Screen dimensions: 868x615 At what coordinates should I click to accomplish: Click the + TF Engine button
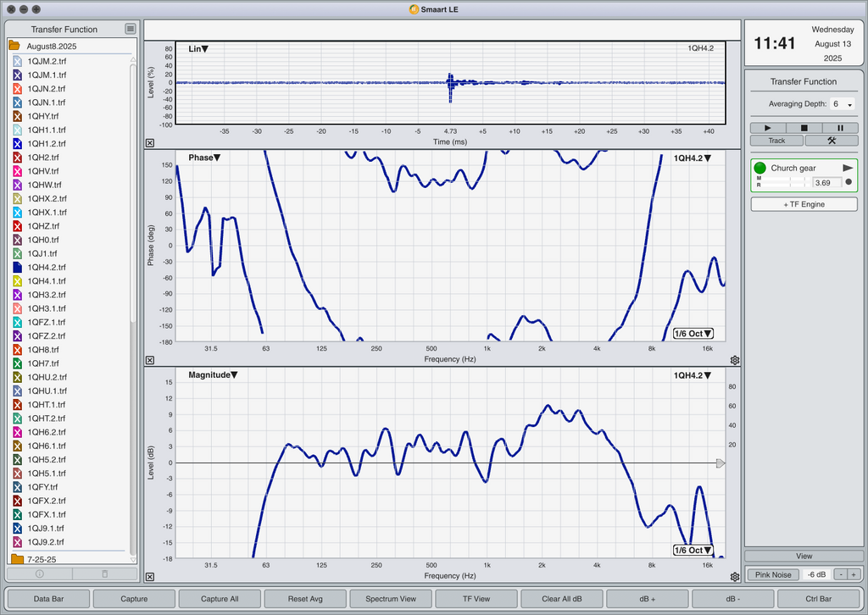[x=804, y=204]
